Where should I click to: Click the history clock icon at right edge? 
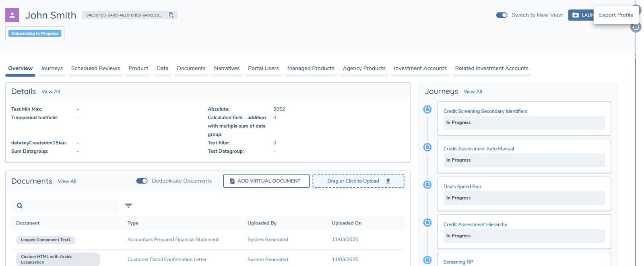point(636,27)
